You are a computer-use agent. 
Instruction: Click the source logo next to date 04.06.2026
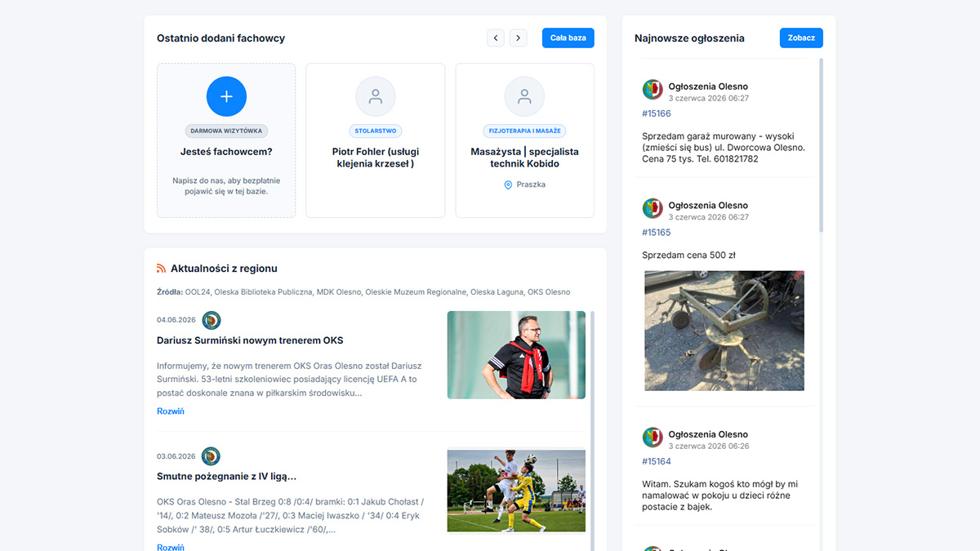(x=212, y=320)
